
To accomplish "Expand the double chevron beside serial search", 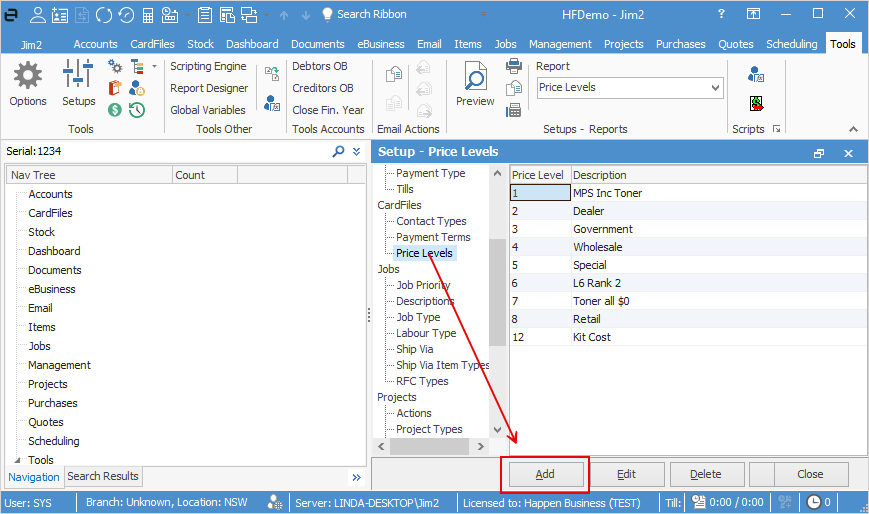I will click(x=356, y=151).
